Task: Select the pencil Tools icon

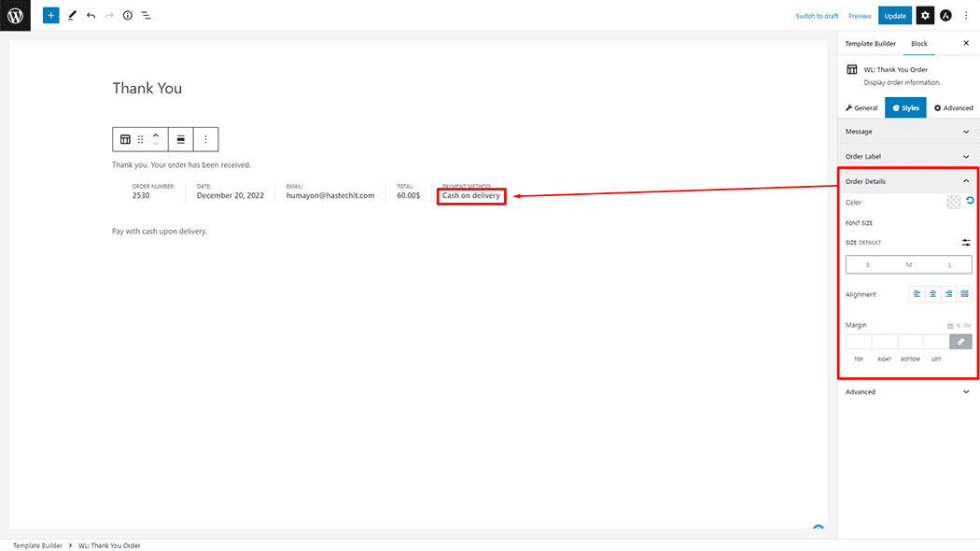Action: pos(72,16)
